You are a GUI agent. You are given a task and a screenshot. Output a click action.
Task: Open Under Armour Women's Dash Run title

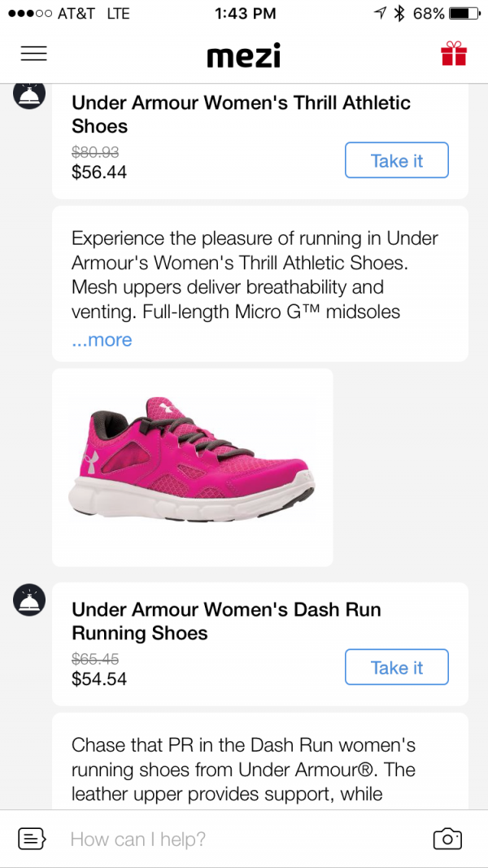pyautogui.click(x=226, y=621)
